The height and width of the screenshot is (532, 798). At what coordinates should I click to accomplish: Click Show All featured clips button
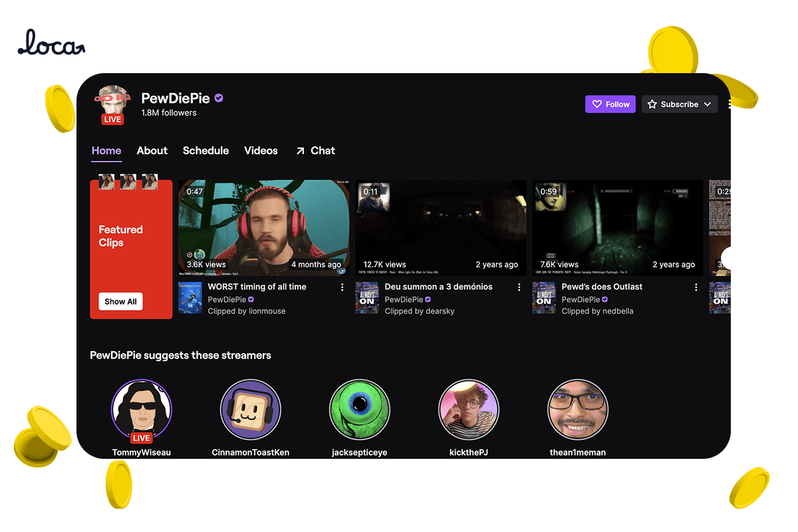(x=120, y=301)
